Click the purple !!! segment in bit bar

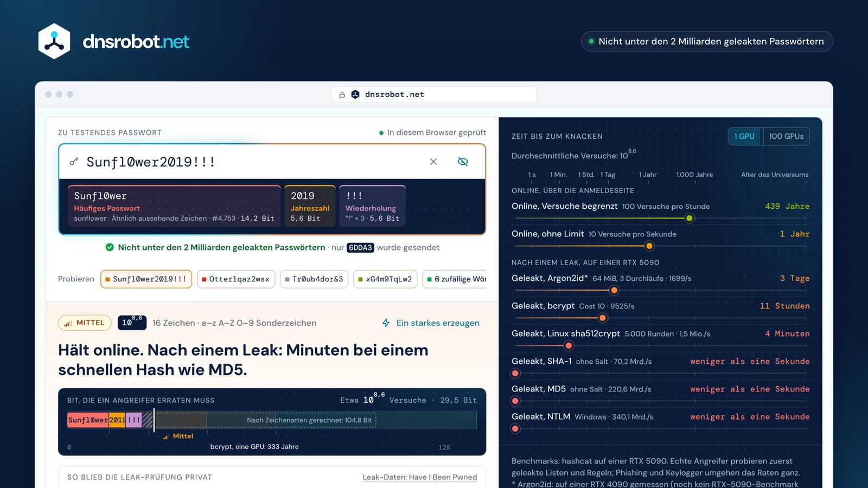coord(134,420)
